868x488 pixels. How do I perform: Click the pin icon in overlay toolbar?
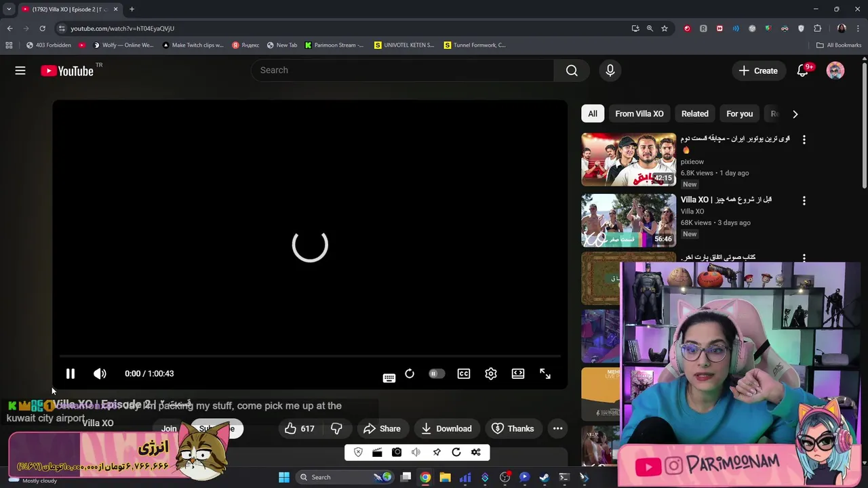click(x=437, y=452)
